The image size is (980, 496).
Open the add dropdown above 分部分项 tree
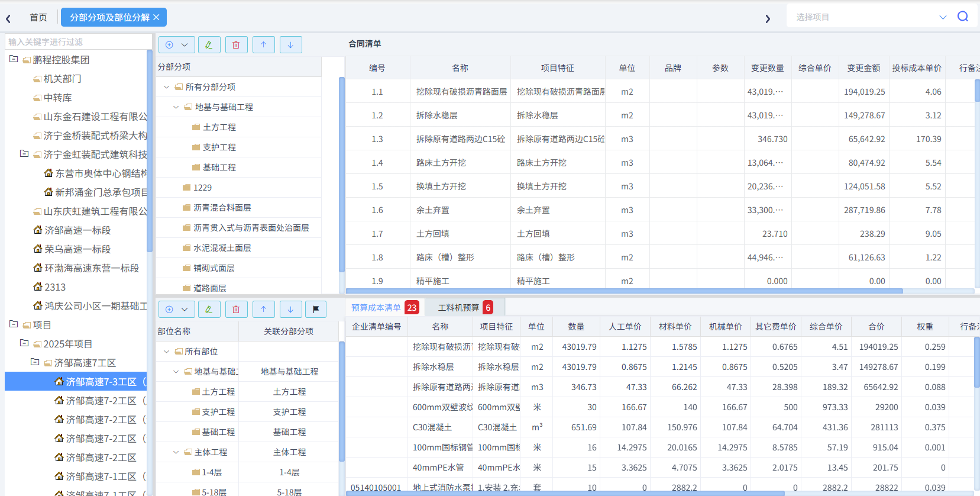[x=177, y=45]
